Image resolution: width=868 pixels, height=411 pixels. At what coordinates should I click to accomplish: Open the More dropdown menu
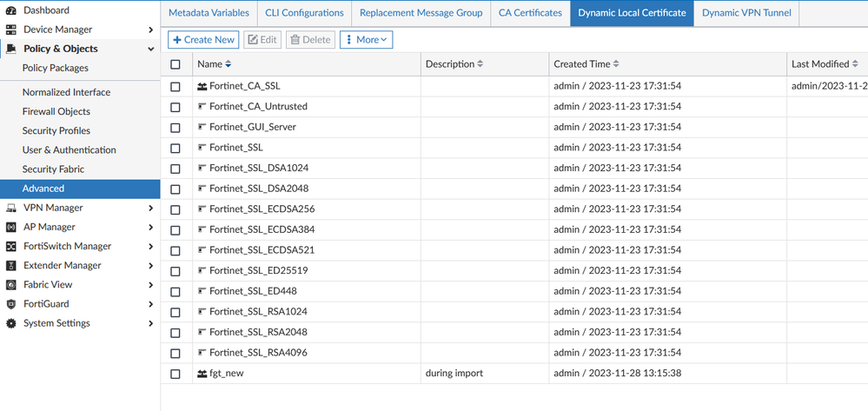coord(366,40)
